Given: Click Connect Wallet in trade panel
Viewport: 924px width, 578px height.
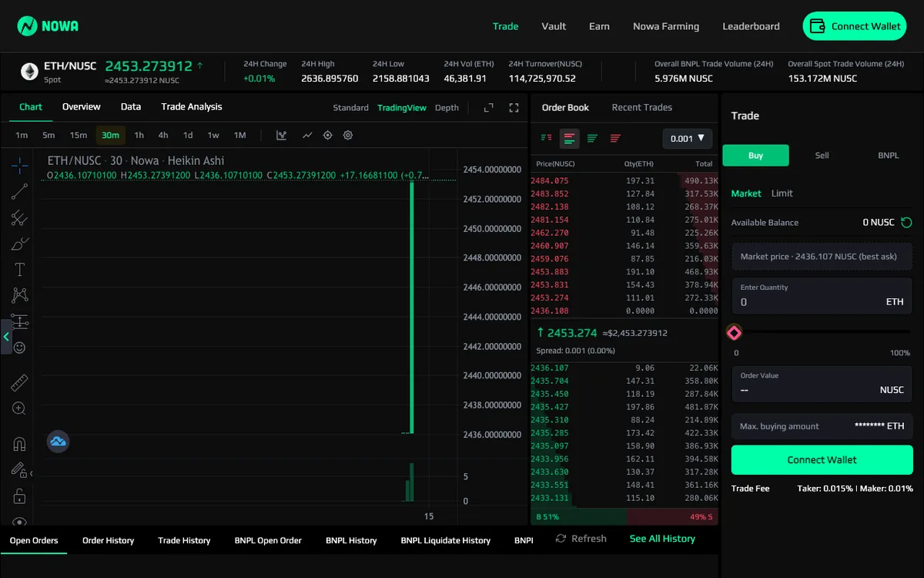Looking at the screenshot, I should (x=822, y=460).
